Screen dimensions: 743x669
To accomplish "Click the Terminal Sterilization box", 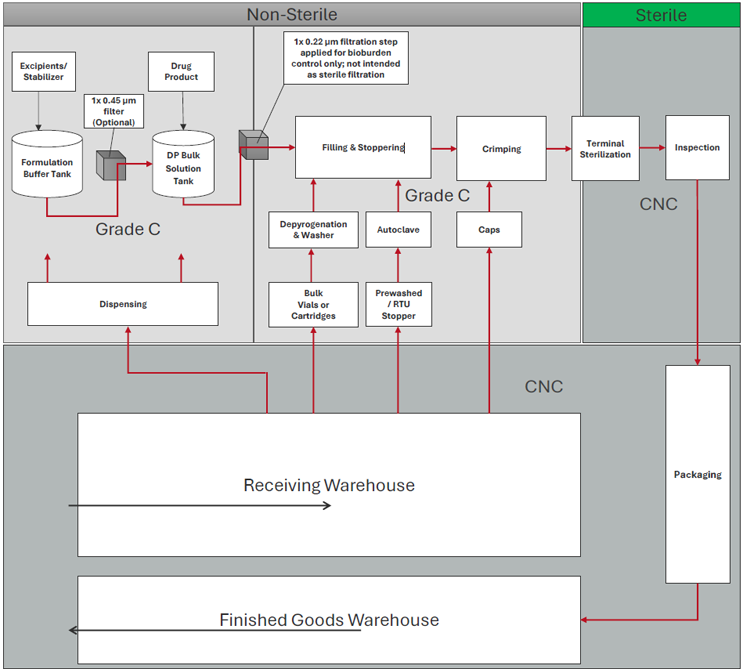I will coord(605,149).
